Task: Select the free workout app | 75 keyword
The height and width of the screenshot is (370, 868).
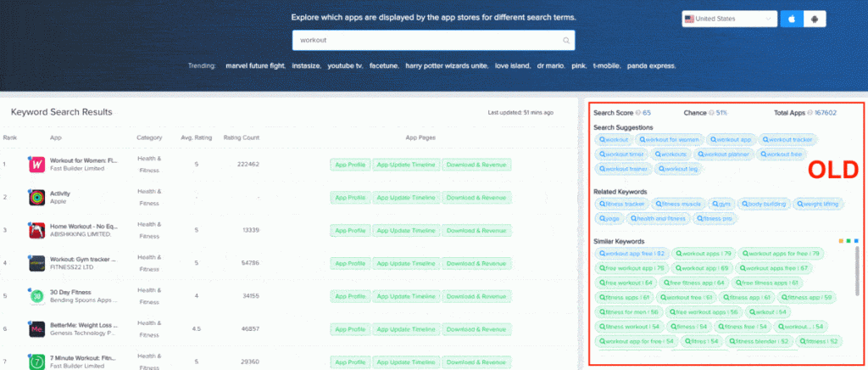Action: point(632,268)
